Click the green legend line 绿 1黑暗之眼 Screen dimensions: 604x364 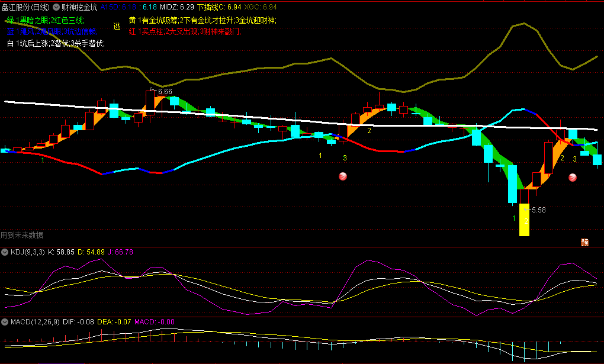46,20
